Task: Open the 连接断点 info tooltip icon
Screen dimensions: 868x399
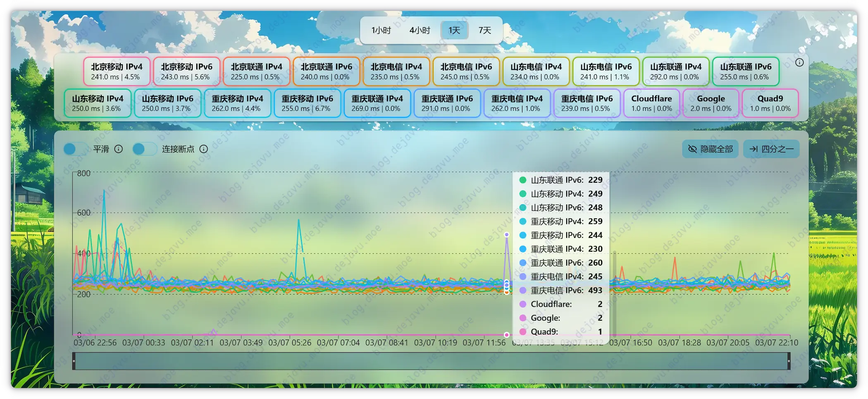Action: (x=203, y=149)
